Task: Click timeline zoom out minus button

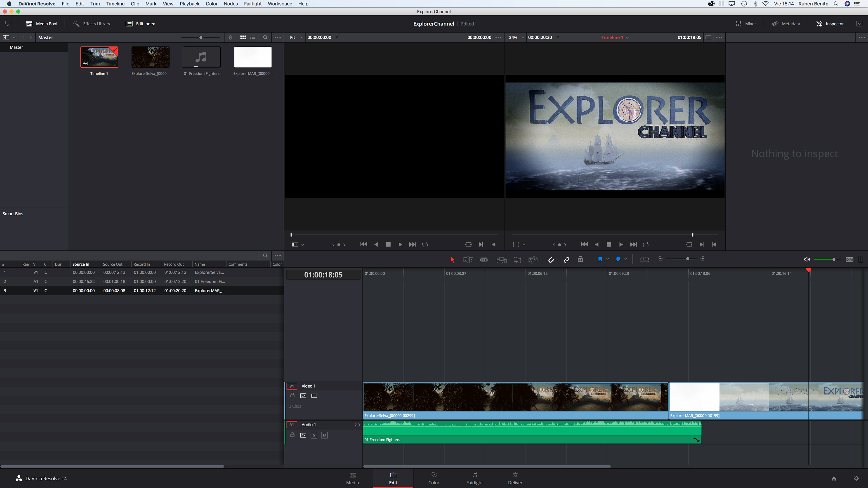Action: point(660,259)
